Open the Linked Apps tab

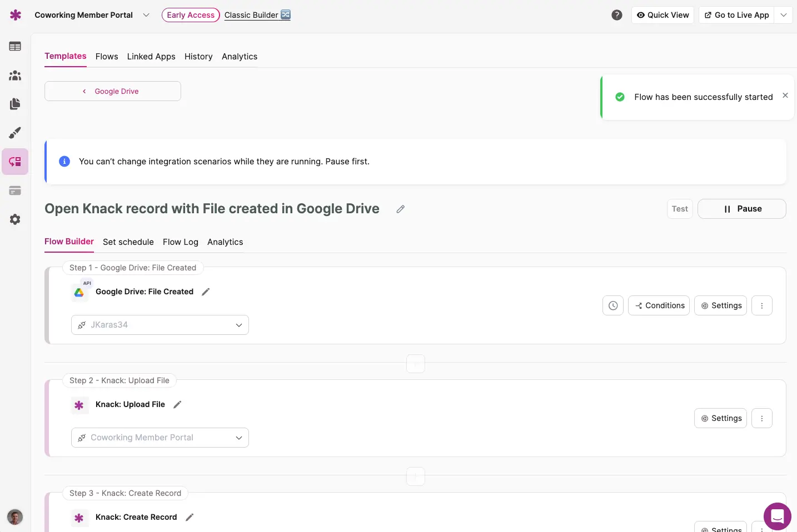tap(151, 57)
